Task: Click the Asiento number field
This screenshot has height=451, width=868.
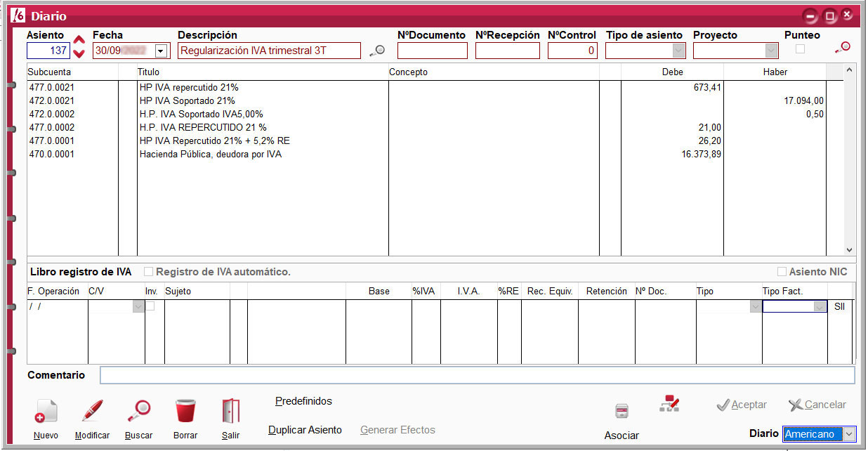Action: tap(48, 51)
